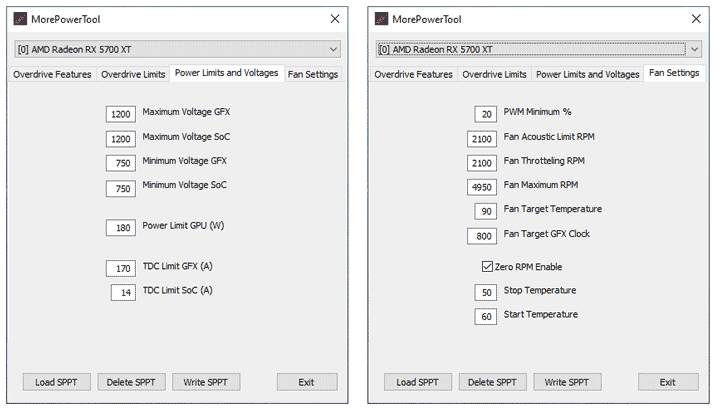
Task: Click Start Temperature input field
Action: pos(486,317)
